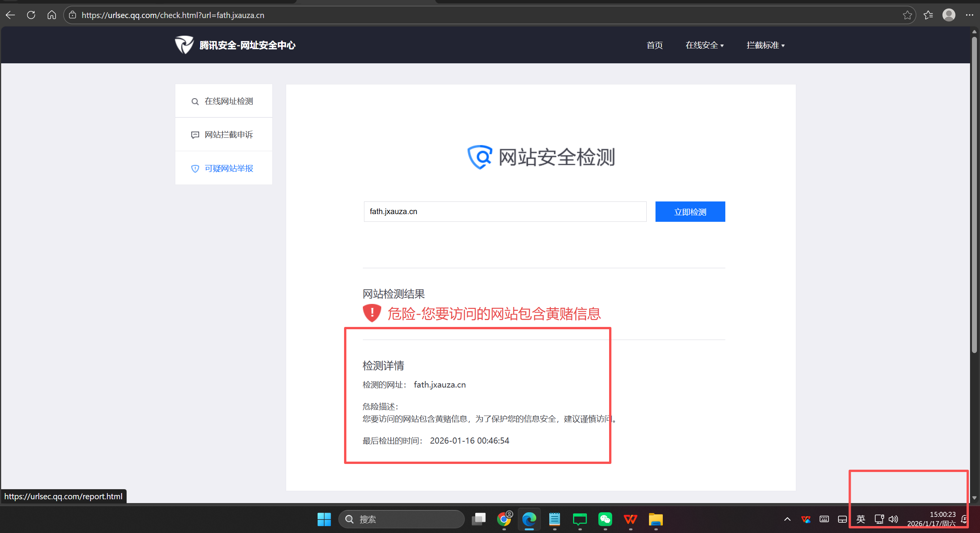
Task: Go to browser home page icon
Action: coord(51,15)
